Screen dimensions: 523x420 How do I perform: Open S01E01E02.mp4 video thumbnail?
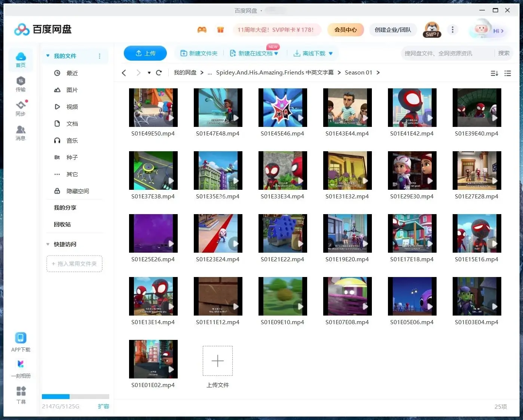(153, 359)
